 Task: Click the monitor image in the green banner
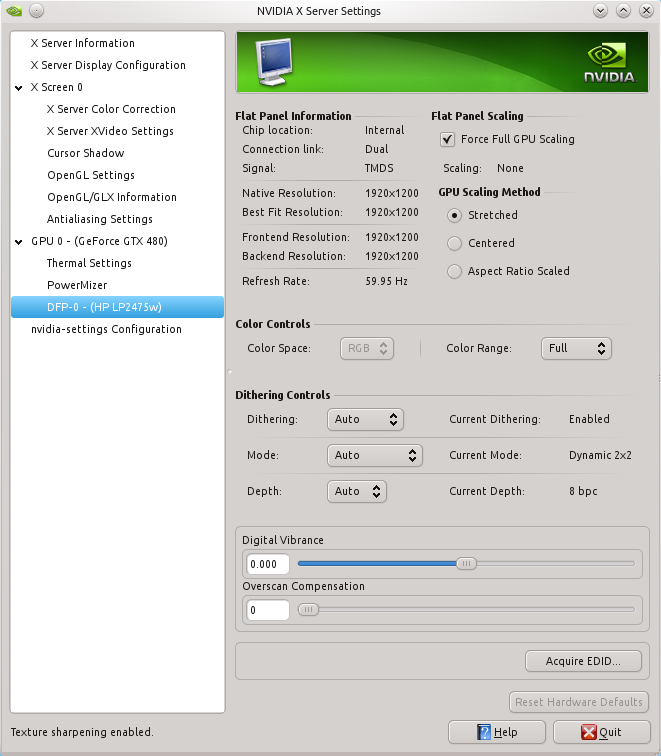pyautogui.click(x=274, y=62)
